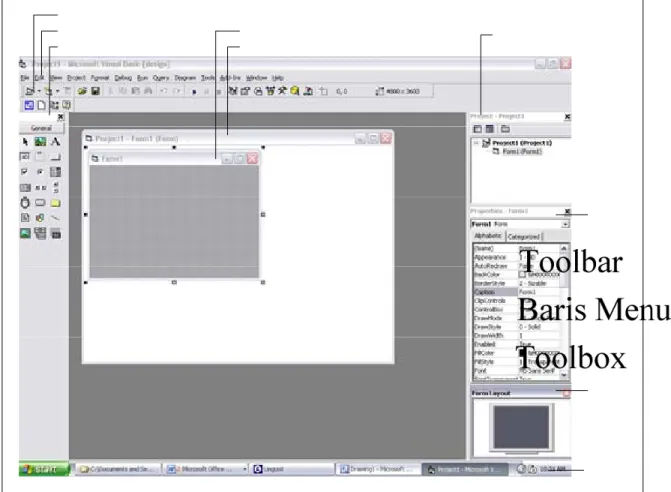This screenshot has height=492, width=671.
Task: Click View Object icon in Project panel
Action: pyautogui.click(x=490, y=129)
